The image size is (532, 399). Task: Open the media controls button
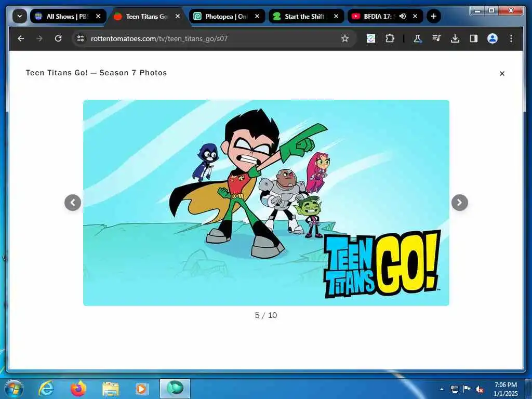(x=436, y=38)
